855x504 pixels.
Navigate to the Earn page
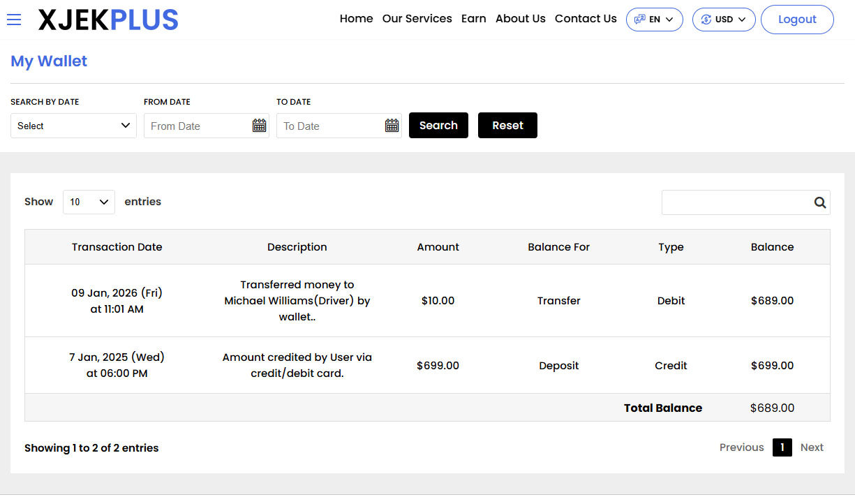pos(473,19)
